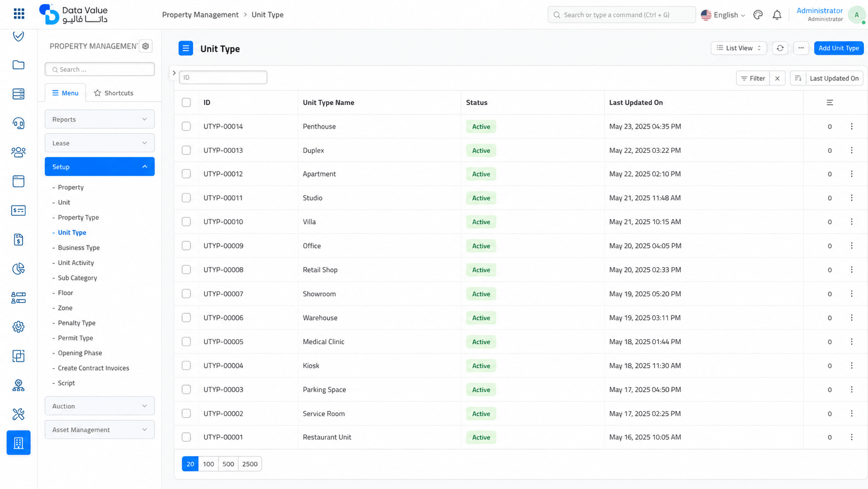868x489 pixels.
Task: Go to Property Management breadcrumb
Action: [x=200, y=15]
